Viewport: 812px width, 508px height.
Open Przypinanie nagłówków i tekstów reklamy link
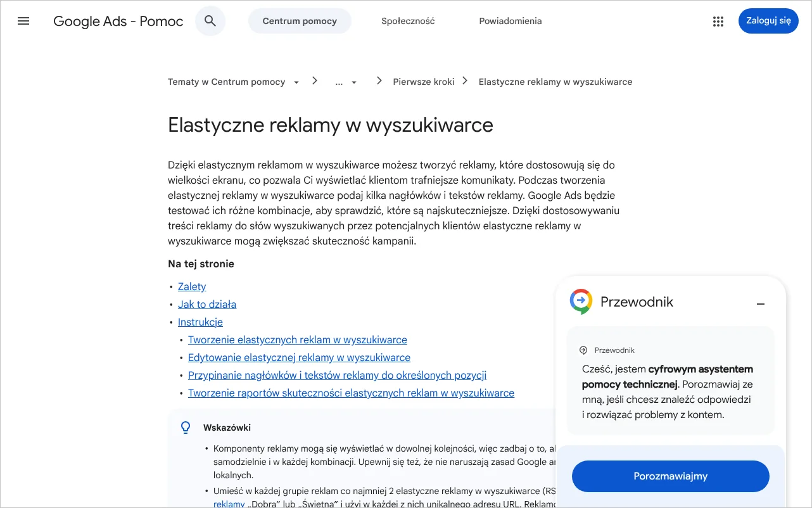point(337,375)
